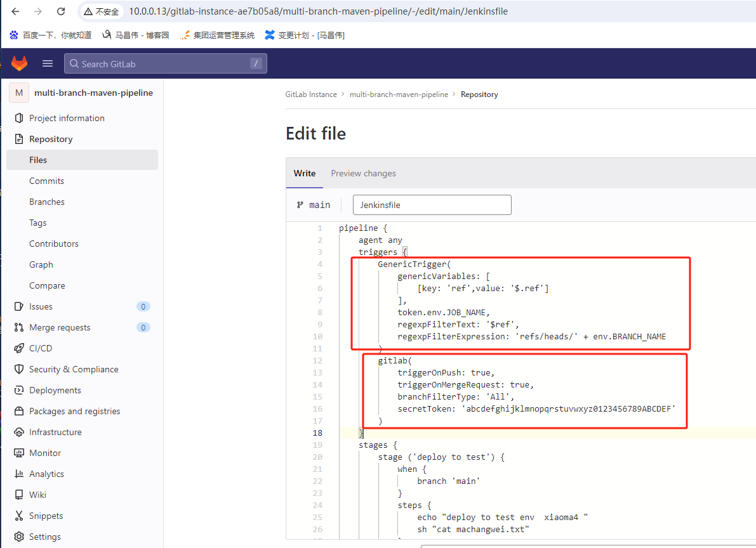Click the 'sh "cat machangwei.txt"' line

pyautogui.click(x=473, y=529)
